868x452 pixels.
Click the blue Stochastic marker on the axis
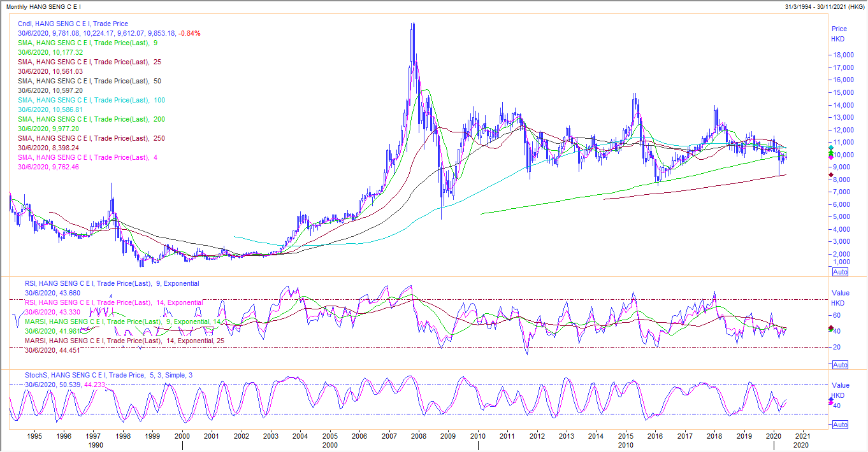pos(830,400)
